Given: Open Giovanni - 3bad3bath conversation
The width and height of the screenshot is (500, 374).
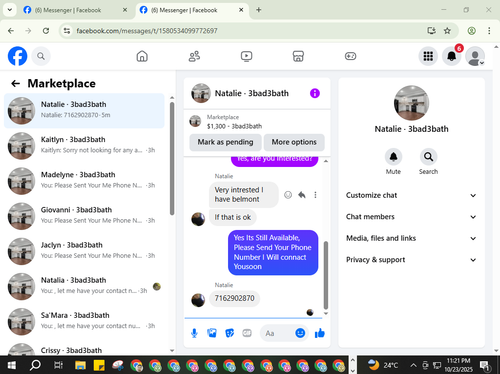Looking at the screenshot, I should click(x=84, y=216).
